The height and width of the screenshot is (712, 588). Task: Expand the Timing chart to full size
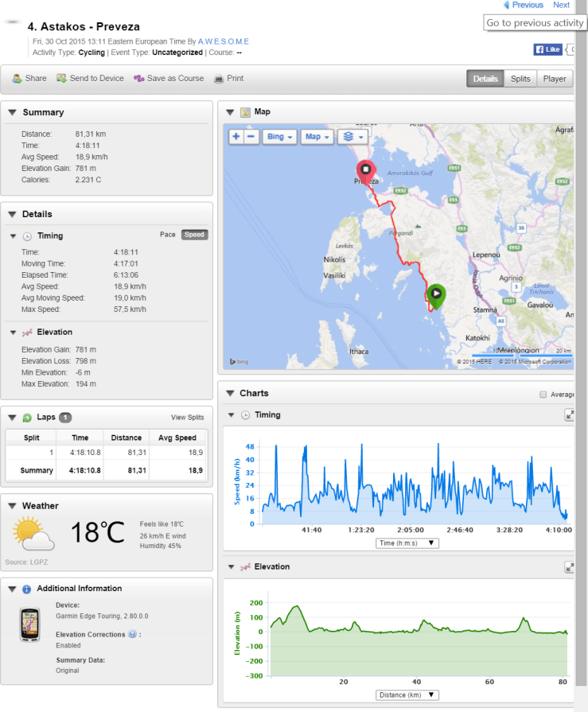point(570,414)
